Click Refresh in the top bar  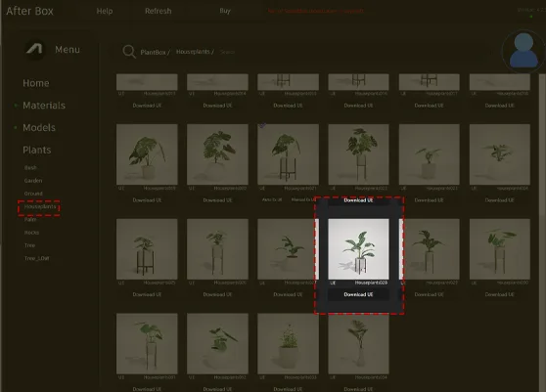click(159, 11)
